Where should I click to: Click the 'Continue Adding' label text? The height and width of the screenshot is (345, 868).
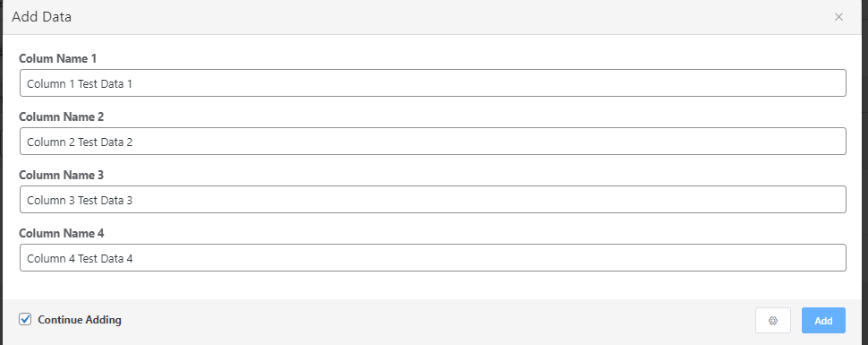(x=79, y=320)
